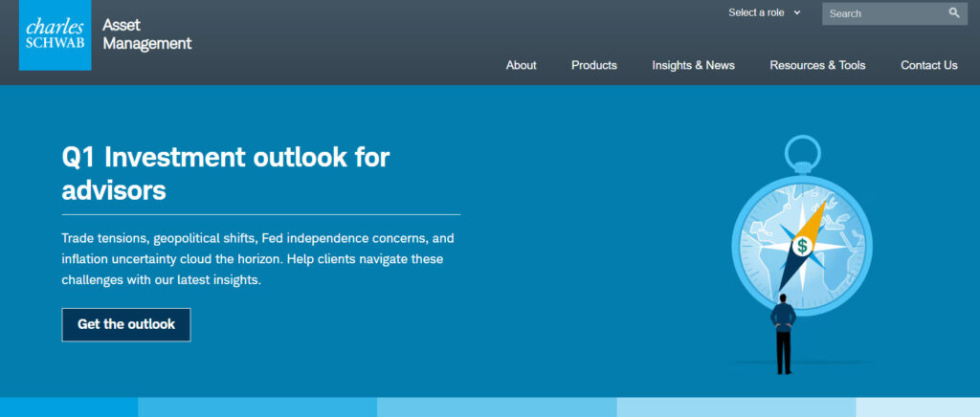
Task: Click the magnifying glass search icon
Action: coord(953,13)
